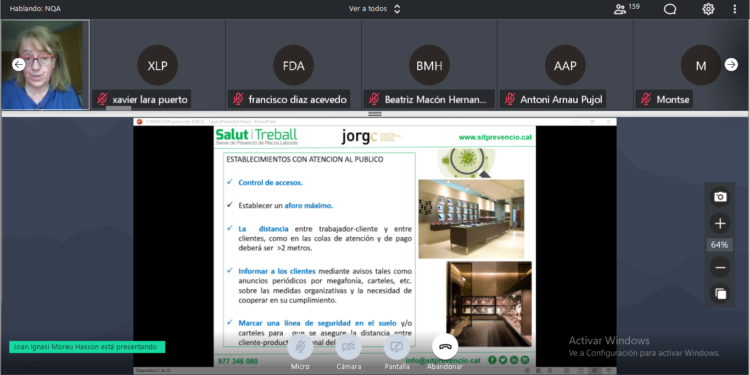Expand the 'Ver a todos' view selector
This screenshot has height=375, width=750.
coord(375,9)
